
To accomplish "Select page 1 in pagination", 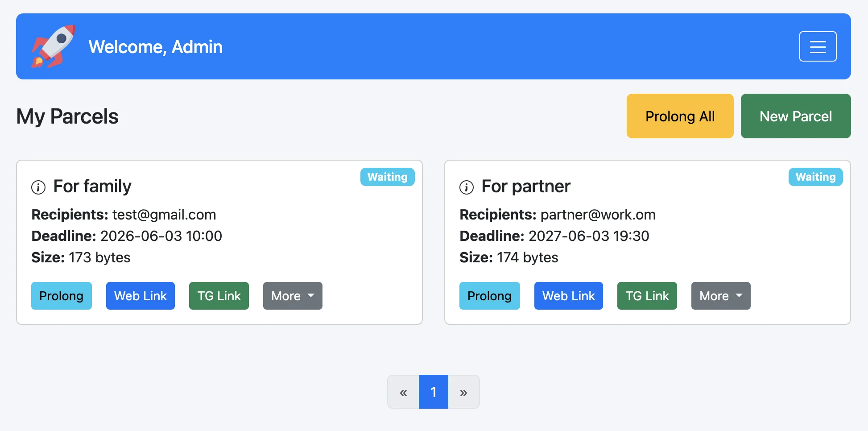I will click(x=434, y=392).
